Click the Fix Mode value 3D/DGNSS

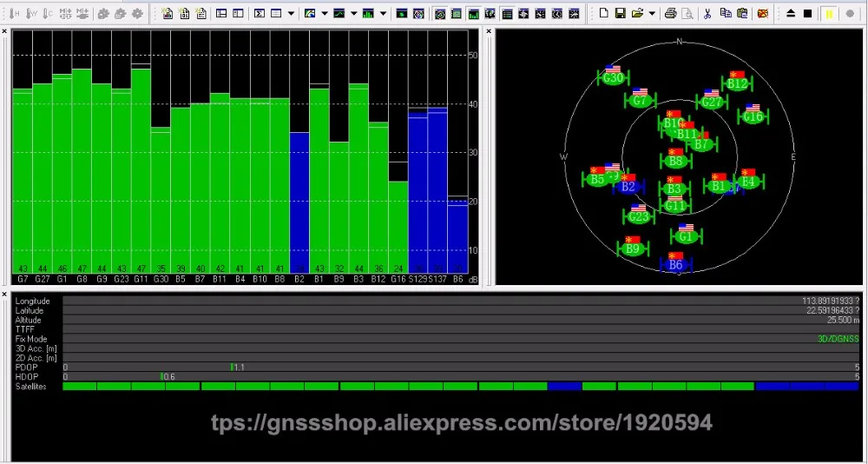point(838,339)
